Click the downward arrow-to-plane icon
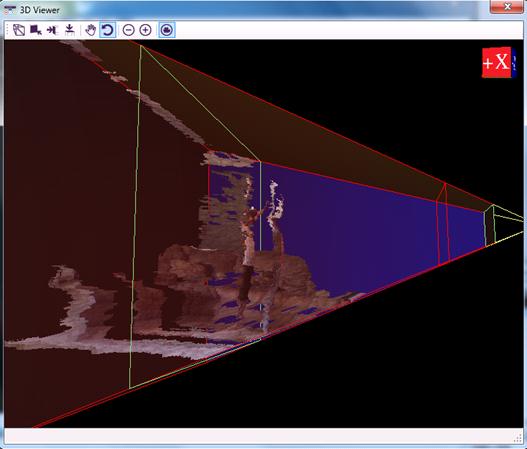The image size is (527, 449). (70, 30)
